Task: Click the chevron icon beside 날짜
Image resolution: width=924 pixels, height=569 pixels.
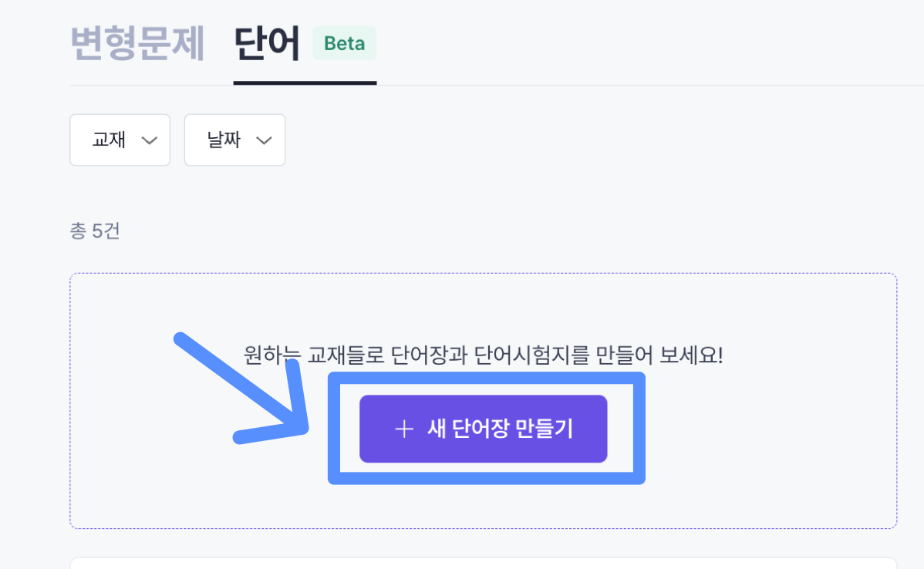Action: click(x=264, y=140)
